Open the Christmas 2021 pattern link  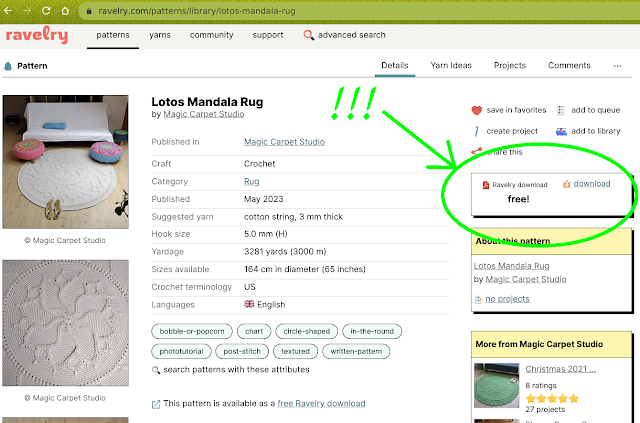pos(560,369)
